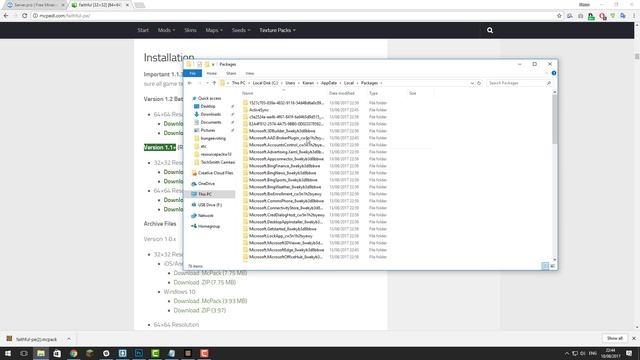The height and width of the screenshot is (360, 640).
Task: Open the Skins page on the website
Action: 190,30
